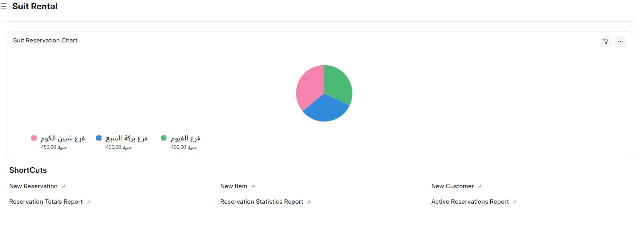
Task: Open the chart filter funnel icon
Action: click(605, 42)
